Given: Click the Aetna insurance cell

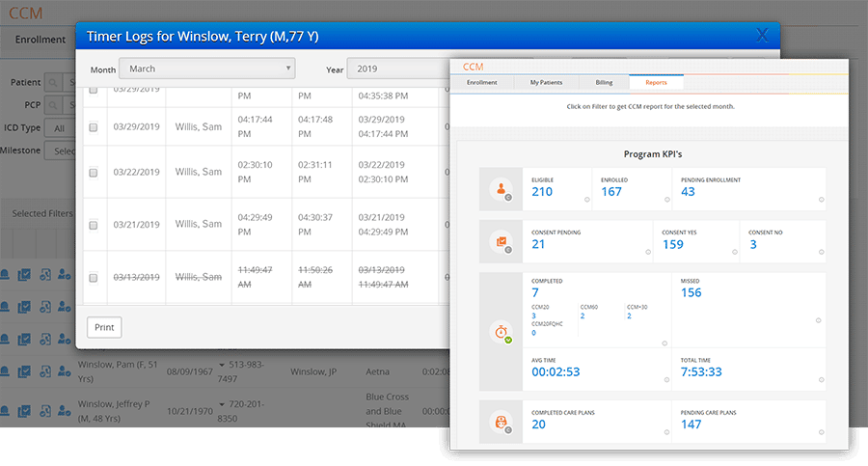Looking at the screenshot, I should tap(377, 371).
